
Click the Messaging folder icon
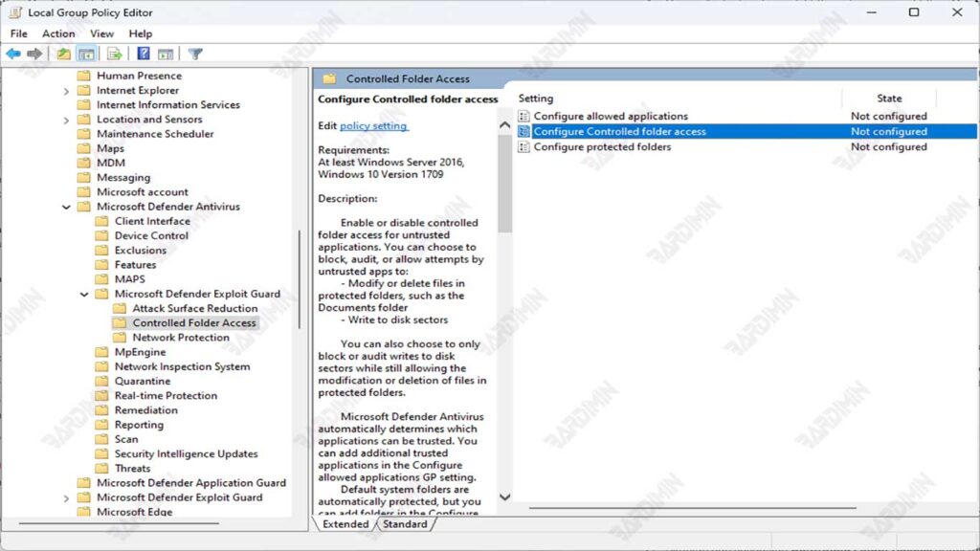click(84, 177)
